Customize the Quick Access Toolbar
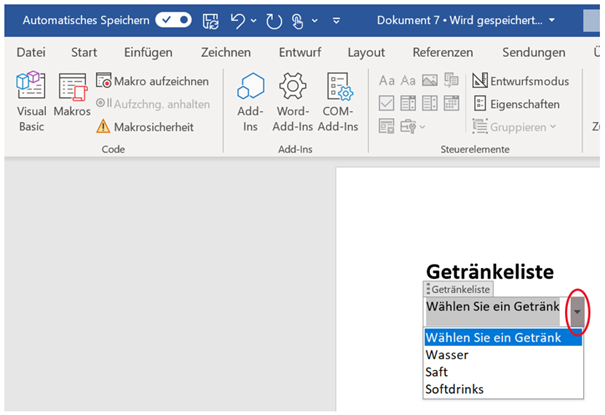Image resolution: width=605 pixels, height=415 pixels. point(336,20)
